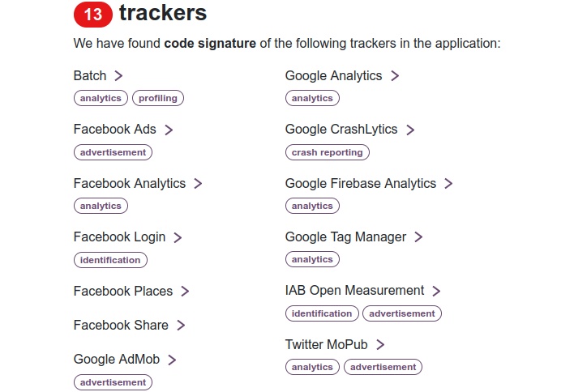Viewport: 574px width, 392px height.
Task: Click the crash reporting tag
Action: pyautogui.click(x=328, y=152)
